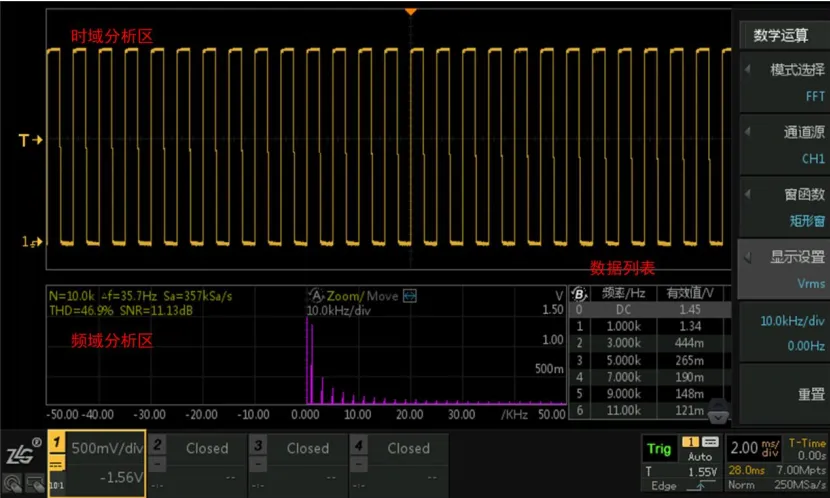Select the Sa=357kSa/s FFT sample rate readout
This screenshot has height=498, width=830.
point(197,296)
